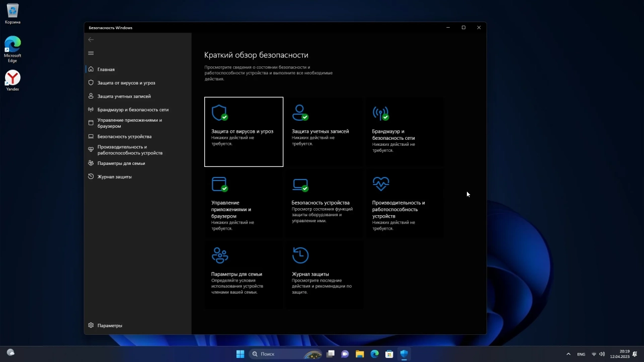Minimize the Безопасность Windows window

coord(448,28)
